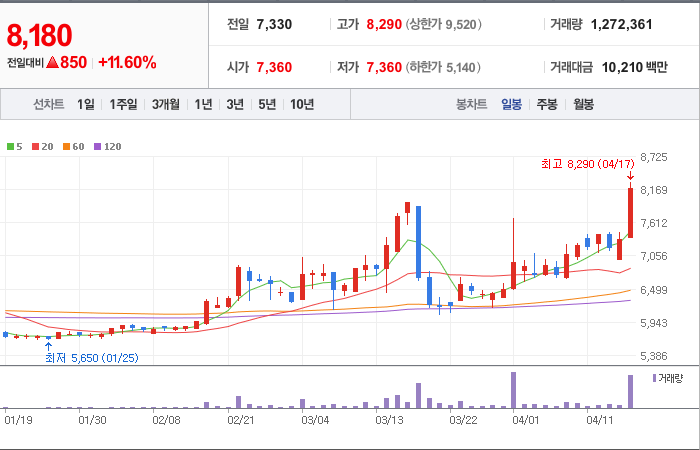700x450 pixels.
Task: Click the 01/19 date axis label
Action: [18, 420]
